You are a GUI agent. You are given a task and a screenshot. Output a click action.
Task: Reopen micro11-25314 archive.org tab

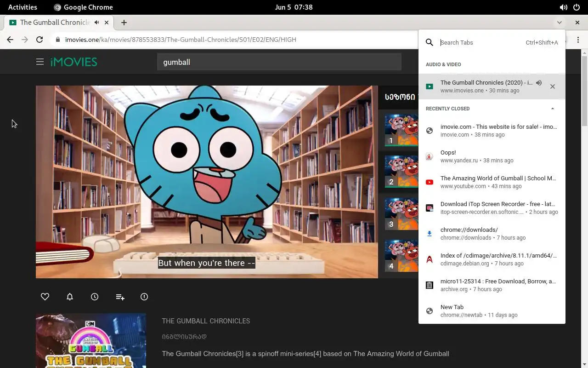pyautogui.click(x=492, y=285)
